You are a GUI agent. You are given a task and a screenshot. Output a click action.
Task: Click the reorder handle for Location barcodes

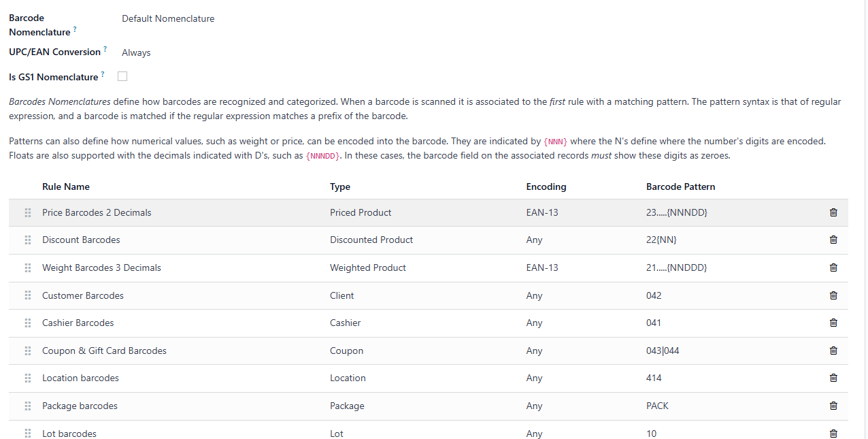(28, 378)
